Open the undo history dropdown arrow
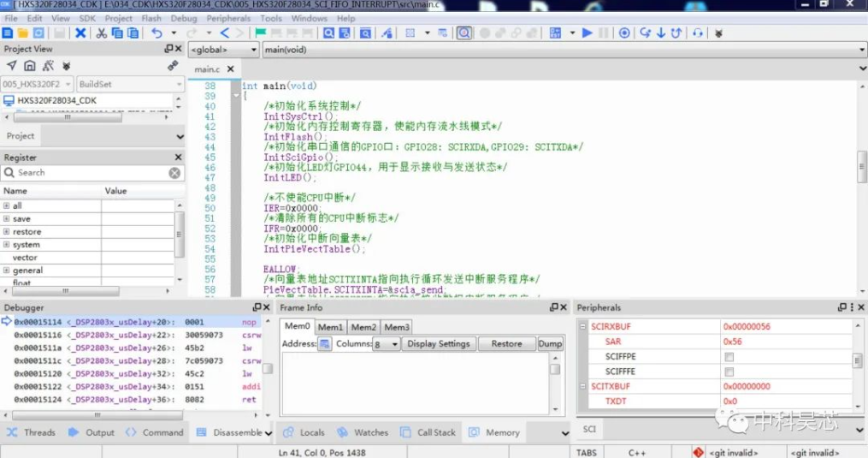The image size is (868, 458). (174, 33)
